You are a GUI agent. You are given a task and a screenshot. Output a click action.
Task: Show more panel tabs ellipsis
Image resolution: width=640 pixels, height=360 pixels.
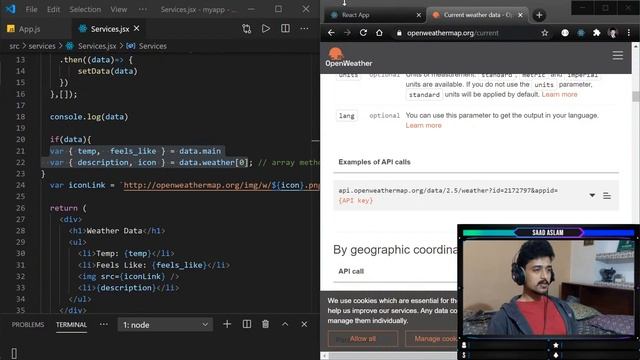point(104,324)
